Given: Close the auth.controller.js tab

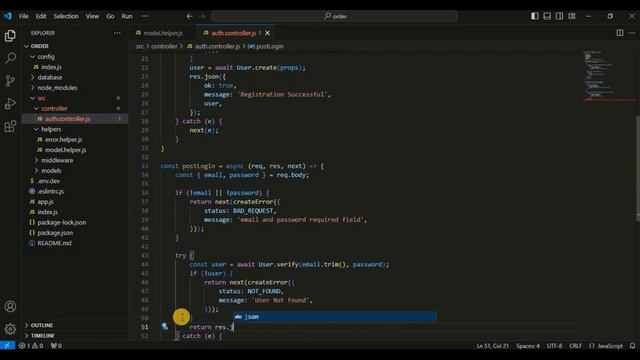Looking at the screenshot, I should click(267, 33).
